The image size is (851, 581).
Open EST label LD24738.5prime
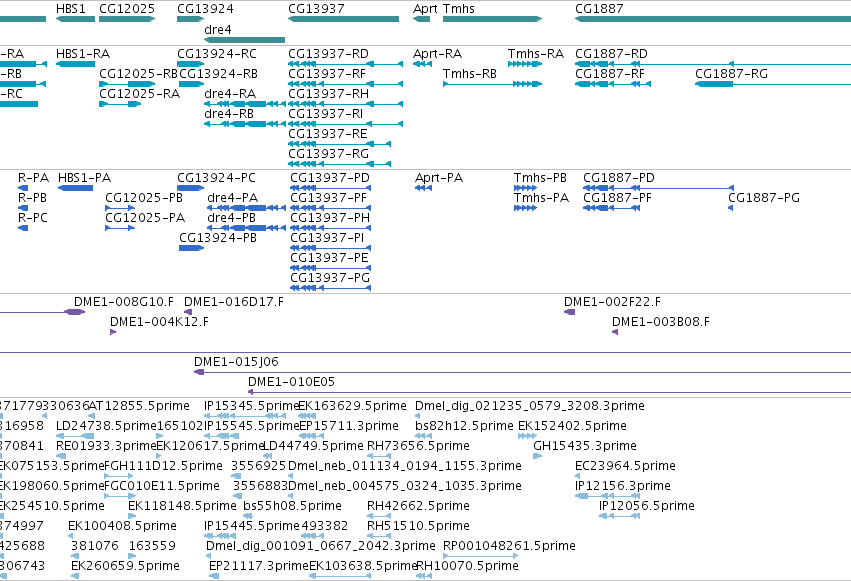click(106, 426)
